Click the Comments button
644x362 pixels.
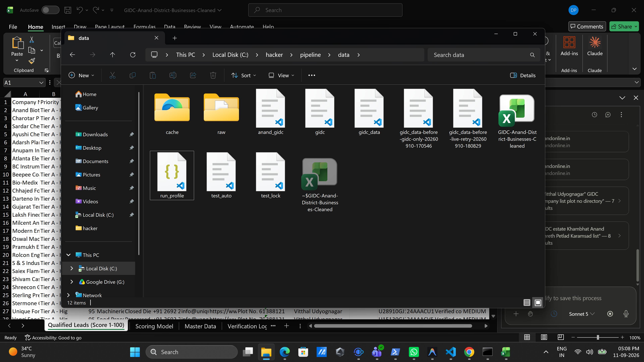pos(587,26)
